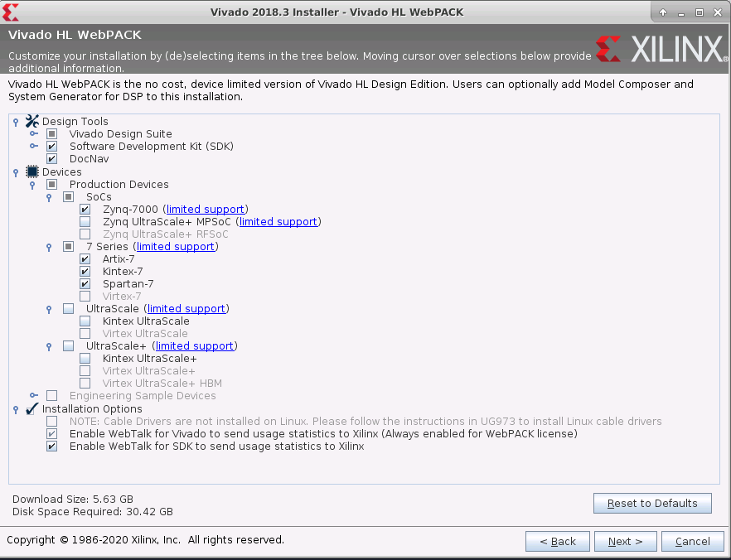Collapse the UltraScale node
Image resolution: width=731 pixels, height=560 pixels.
point(49,310)
